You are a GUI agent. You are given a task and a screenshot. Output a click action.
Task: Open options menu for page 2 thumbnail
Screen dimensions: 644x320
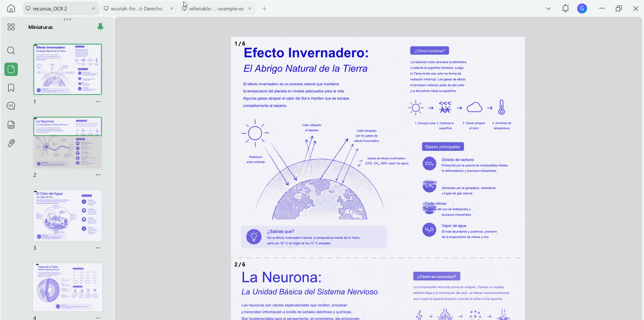(x=98, y=175)
